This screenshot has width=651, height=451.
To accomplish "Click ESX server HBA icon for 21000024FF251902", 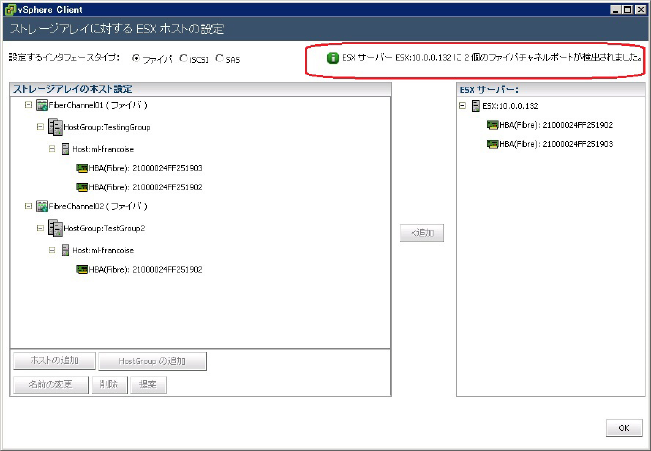I will [493, 125].
